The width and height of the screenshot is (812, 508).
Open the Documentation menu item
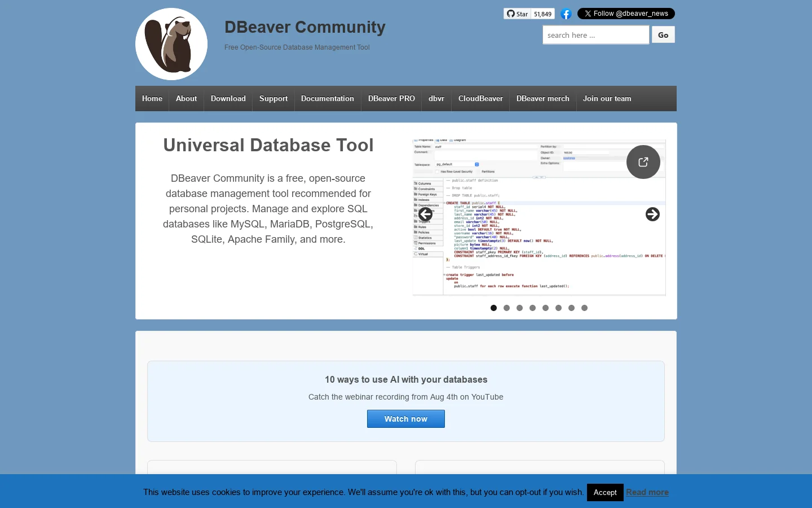pyautogui.click(x=328, y=99)
